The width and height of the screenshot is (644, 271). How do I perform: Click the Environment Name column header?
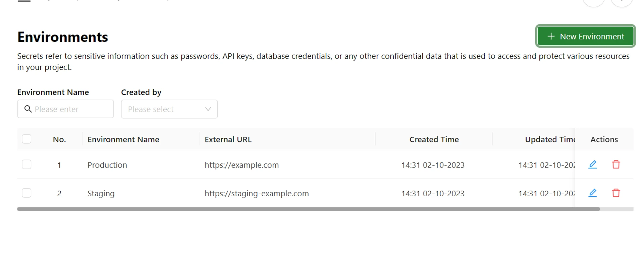(x=123, y=139)
